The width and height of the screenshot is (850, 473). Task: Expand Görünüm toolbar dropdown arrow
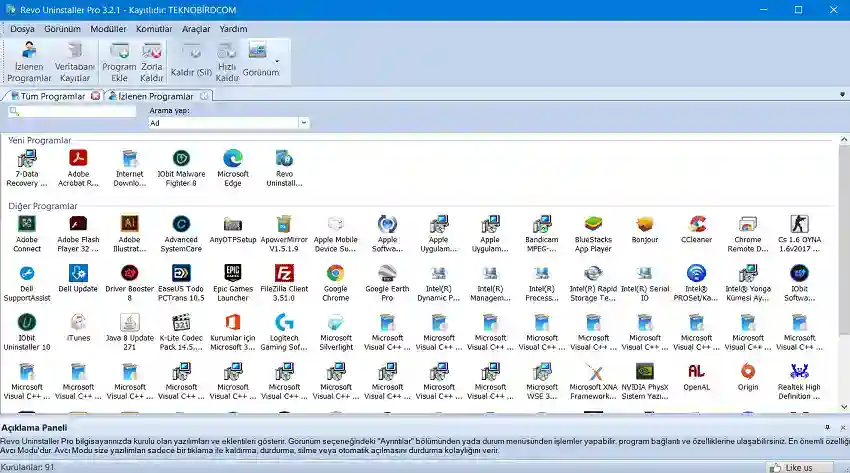point(277,61)
